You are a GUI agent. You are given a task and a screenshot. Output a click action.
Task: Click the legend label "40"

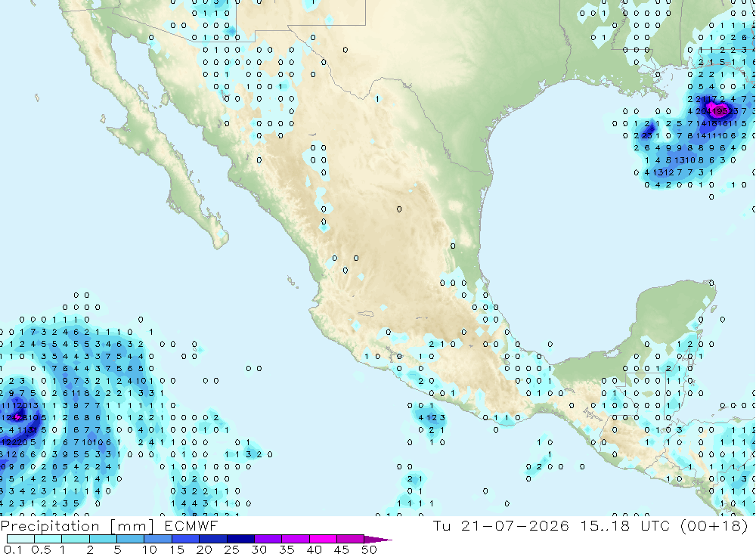pyautogui.click(x=314, y=549)
